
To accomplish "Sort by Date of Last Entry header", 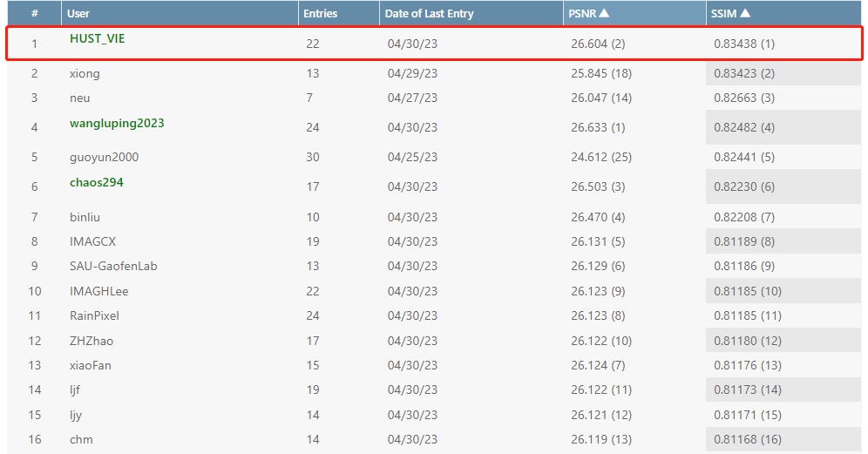I will pos(430,13).
